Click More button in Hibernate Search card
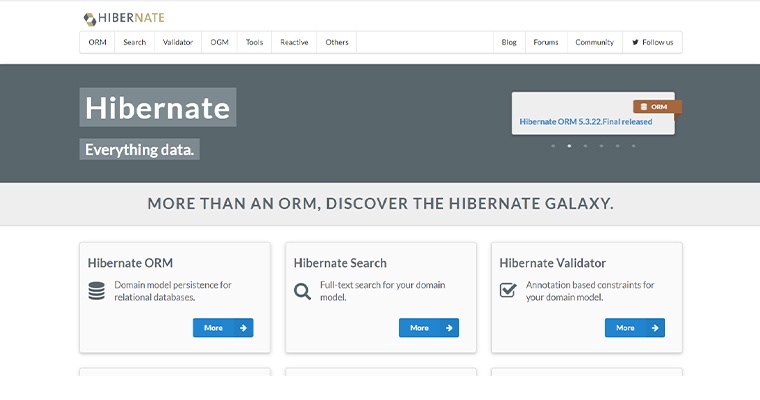Image resolution: width=760 pixels, height=400 pixels. (429, 328)
